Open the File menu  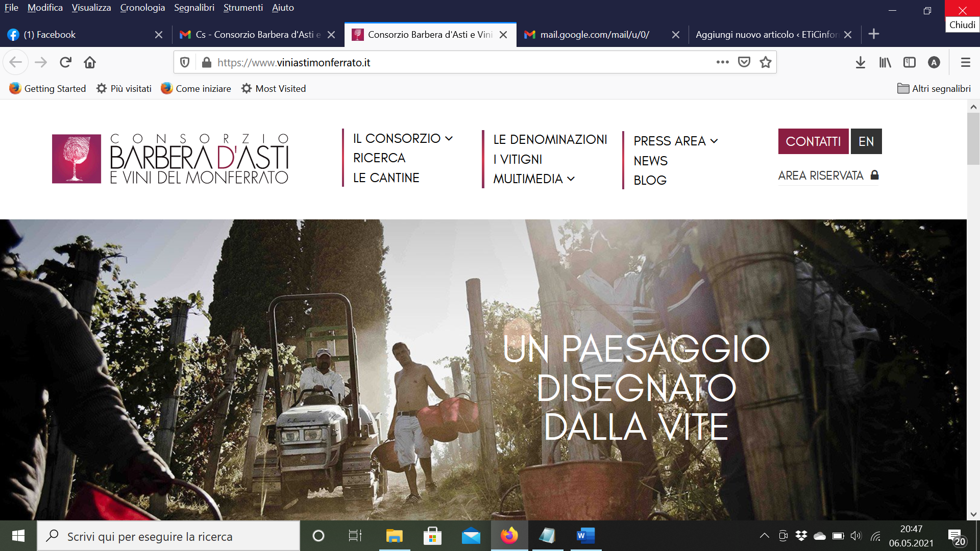pos(11,8)
